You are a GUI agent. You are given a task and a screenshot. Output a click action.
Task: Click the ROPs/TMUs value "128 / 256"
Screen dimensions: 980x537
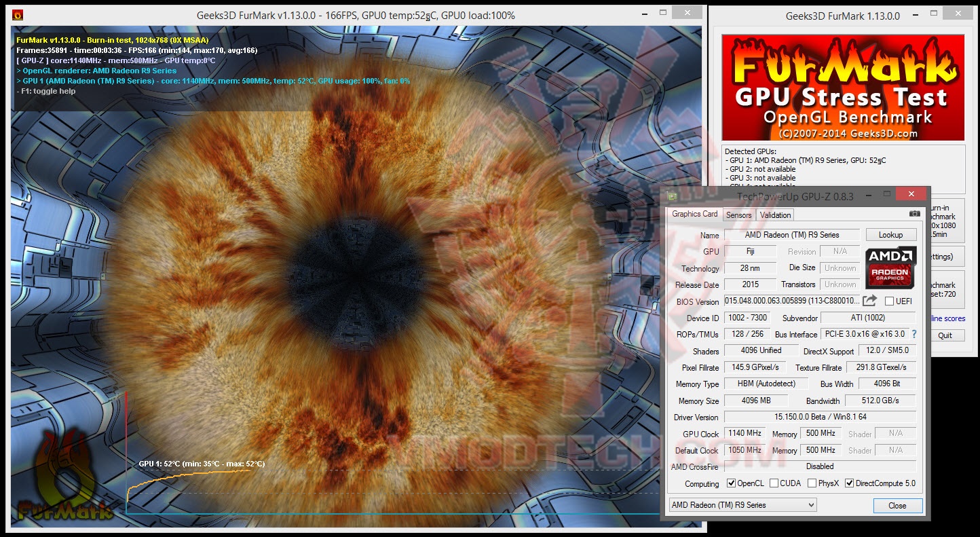click(x=747, y=334)
